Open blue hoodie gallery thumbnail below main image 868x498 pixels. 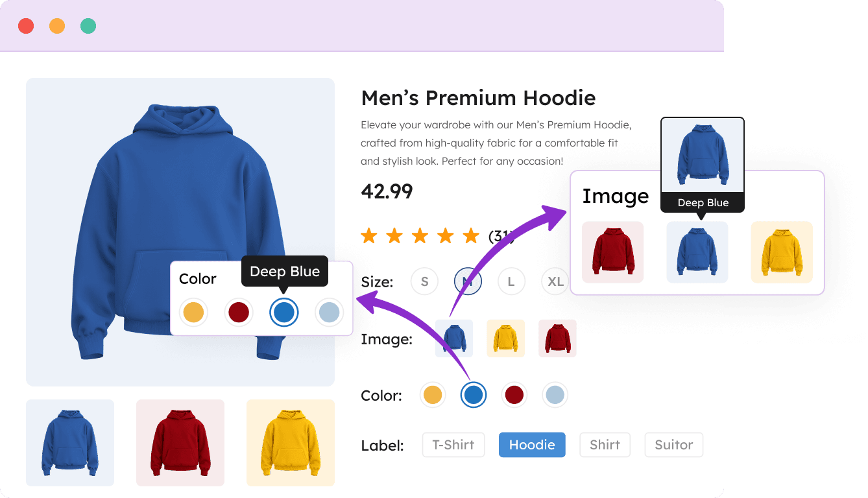tap(70, 442)
